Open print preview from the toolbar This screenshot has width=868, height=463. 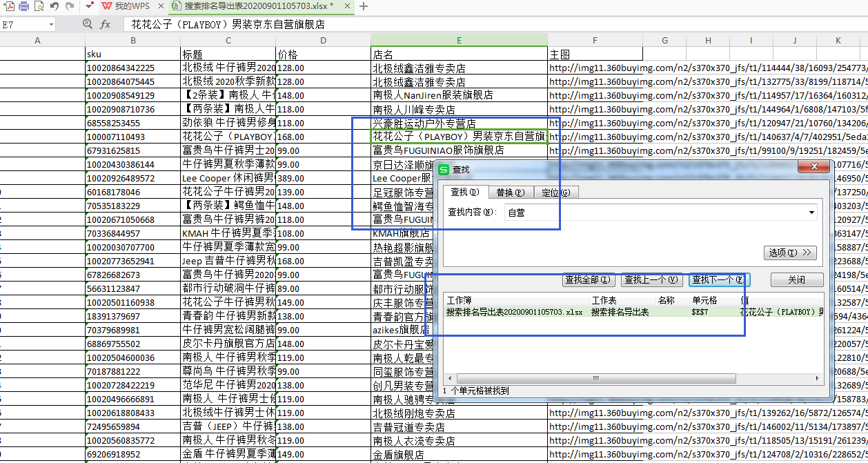38,6
